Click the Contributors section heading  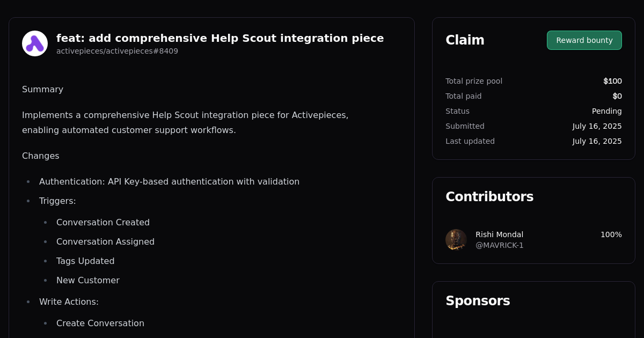tap(489, 197)
